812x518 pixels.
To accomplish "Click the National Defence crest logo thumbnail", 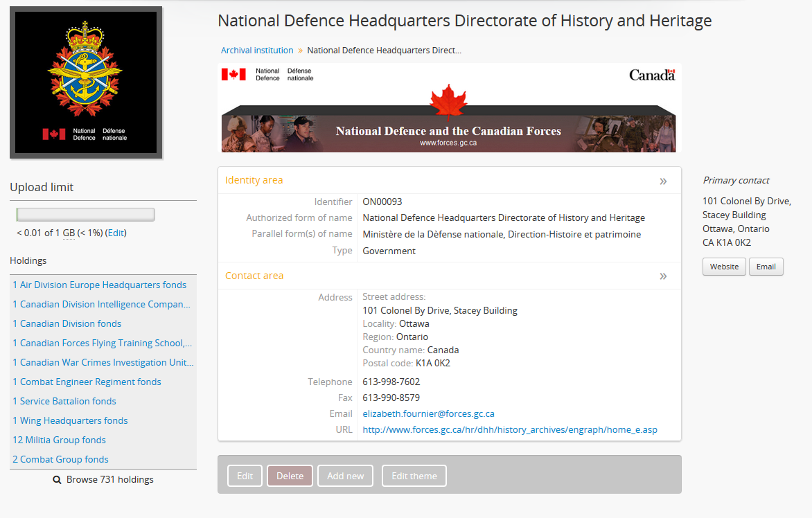I will [x=86, y=83].
